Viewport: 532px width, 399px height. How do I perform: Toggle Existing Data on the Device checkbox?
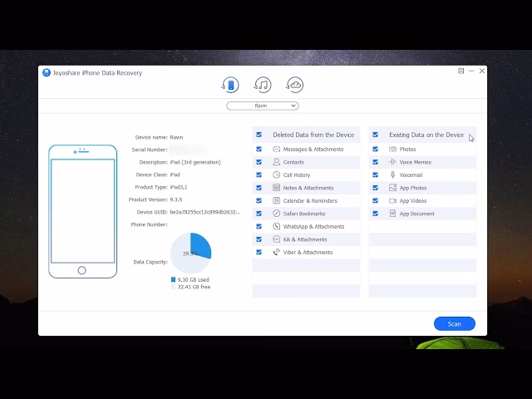point(375,135)
